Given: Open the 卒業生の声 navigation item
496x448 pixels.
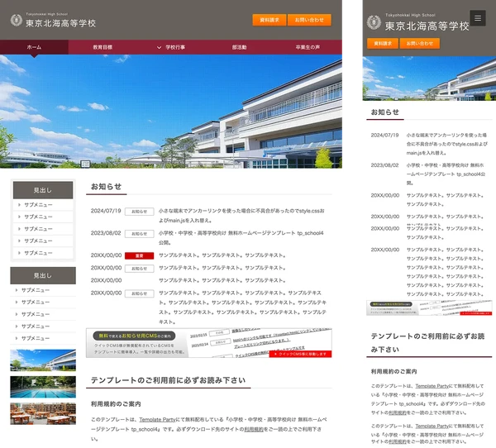Looking at the screenshot, I should click(x=308, y=47).
